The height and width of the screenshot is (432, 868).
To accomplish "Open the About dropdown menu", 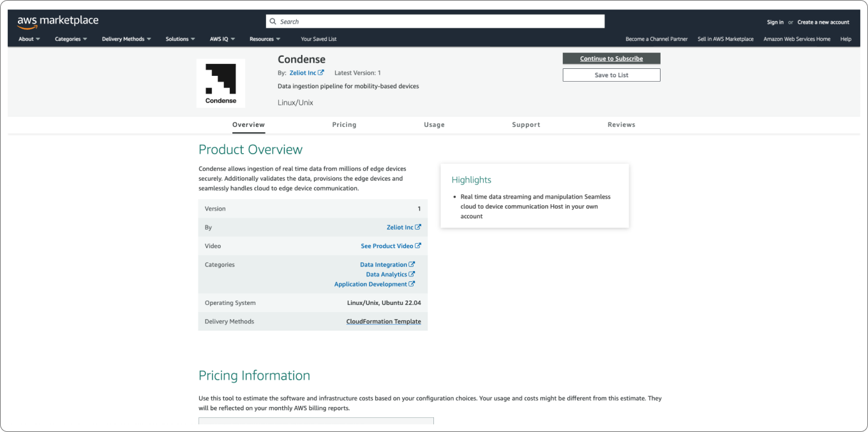I will pos(29,39).
